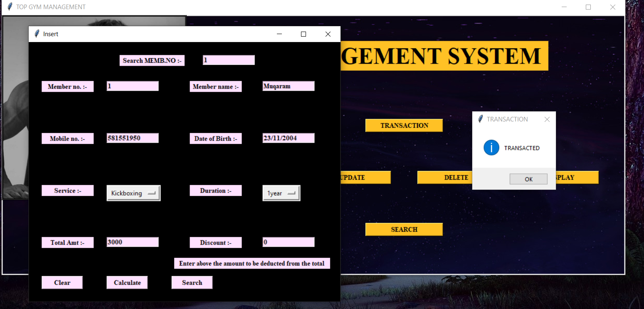The width and height of the screenshot is (644, 309).
Task: Select the Member name field showing Muqaram
Action: click(x=288, y=86)
